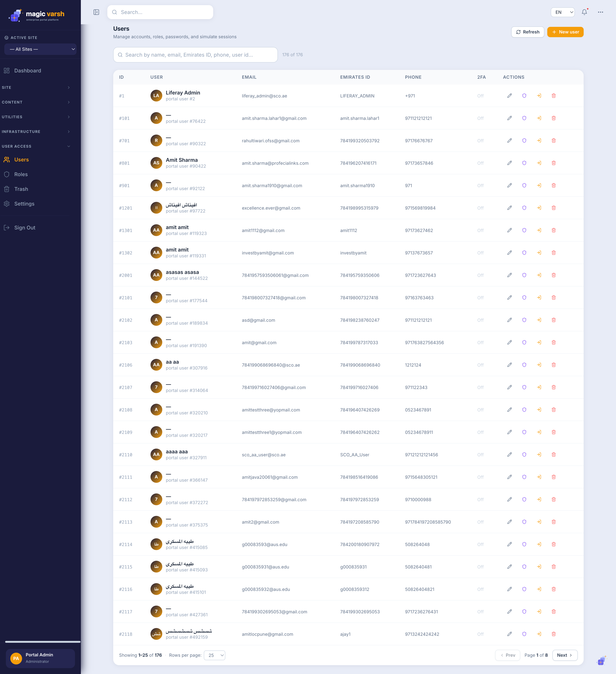Simulate session as Amit Sharma #801
Screen dimensions: 616x674
tap(539, 163)
